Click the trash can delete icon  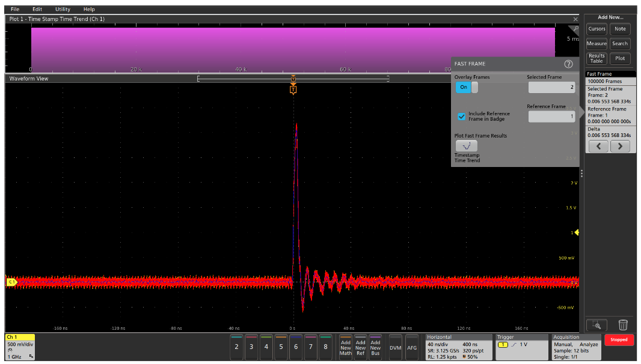coord(623,325)
